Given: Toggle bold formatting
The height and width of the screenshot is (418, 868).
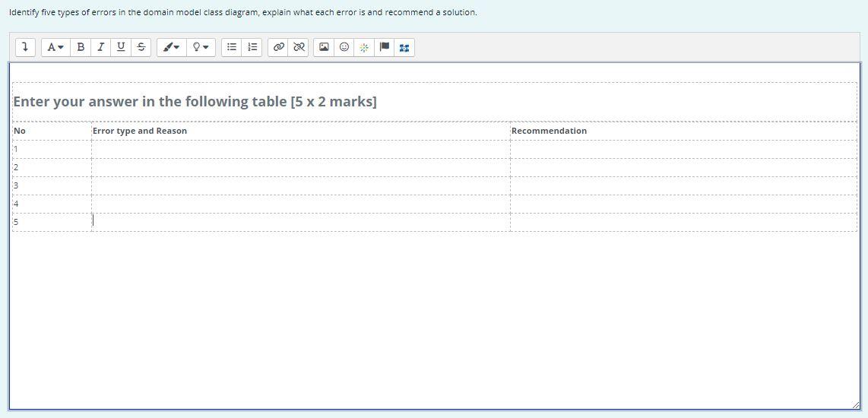Looking at the screenshot, I should coord(81,48).
